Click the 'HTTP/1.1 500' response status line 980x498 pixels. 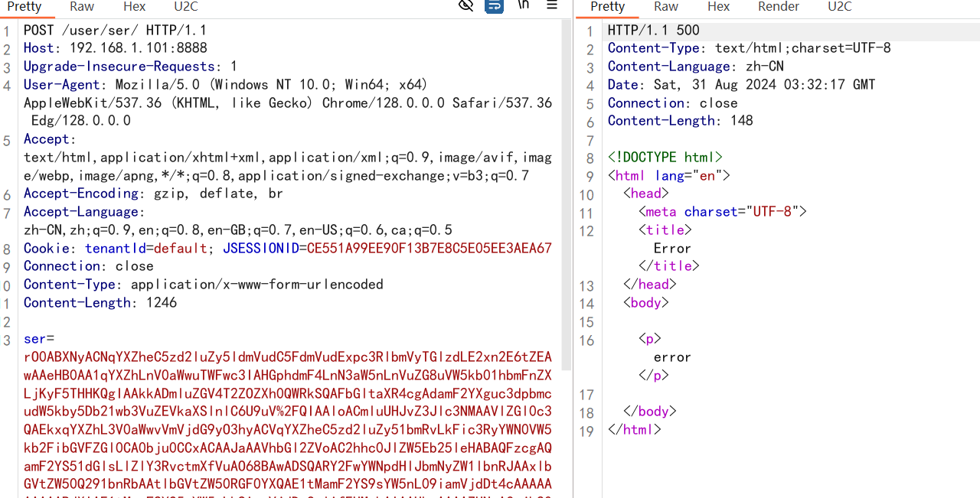coord(654,31)
